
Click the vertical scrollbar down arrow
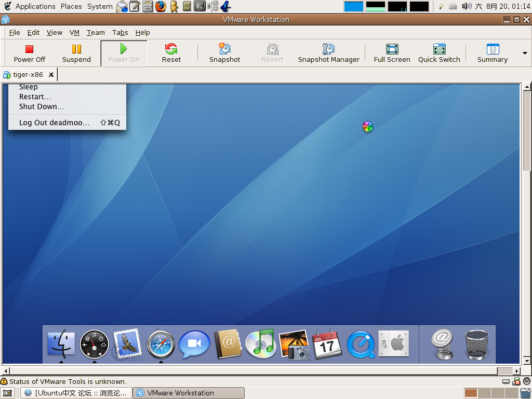coord(527,361)
